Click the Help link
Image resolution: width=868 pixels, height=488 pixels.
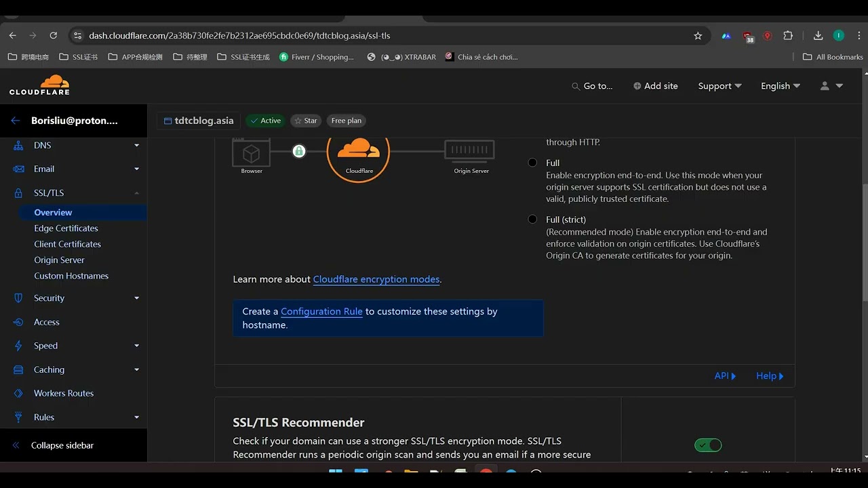click(770, 375)
